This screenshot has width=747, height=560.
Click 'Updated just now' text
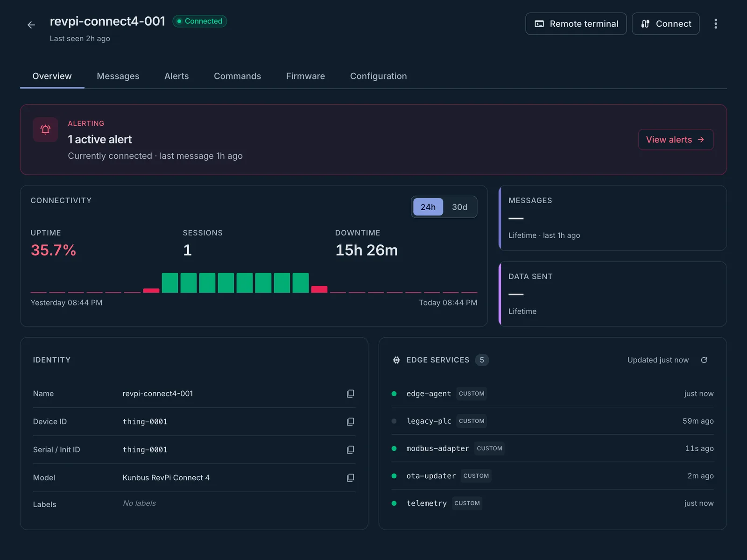658,360
